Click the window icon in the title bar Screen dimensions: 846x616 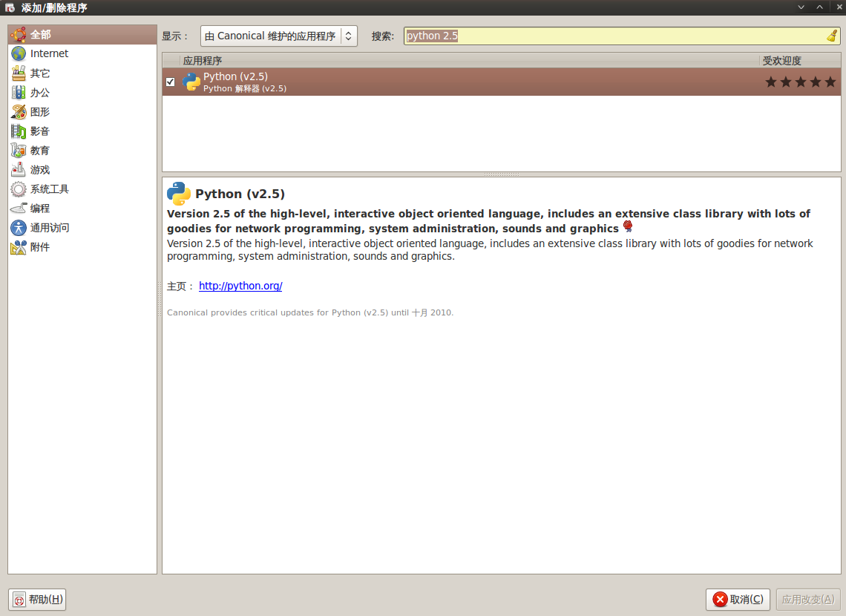10,7
